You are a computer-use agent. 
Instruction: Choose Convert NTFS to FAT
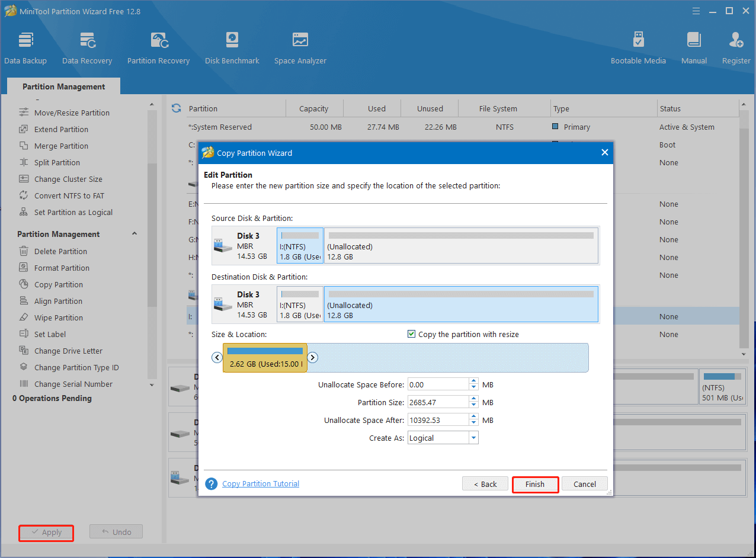(69, 195)
